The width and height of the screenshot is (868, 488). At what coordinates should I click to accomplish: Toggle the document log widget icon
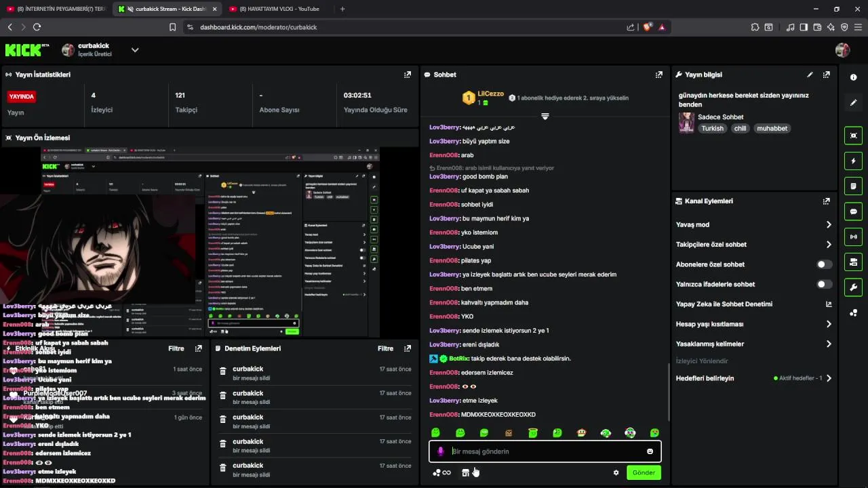click(x=853, y=186)
